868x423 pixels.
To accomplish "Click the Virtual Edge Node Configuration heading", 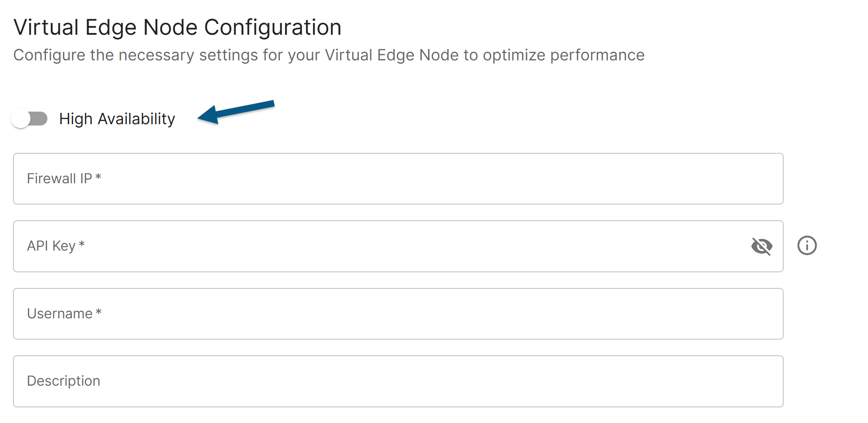I will click(x=177, y=27).
